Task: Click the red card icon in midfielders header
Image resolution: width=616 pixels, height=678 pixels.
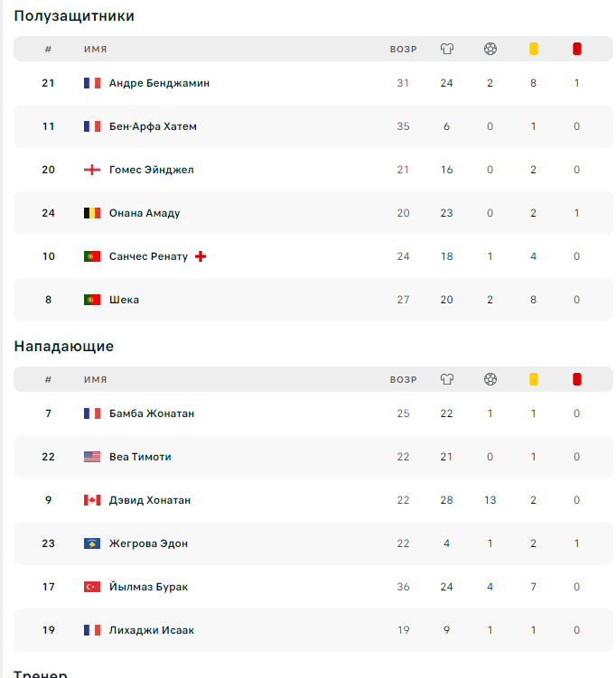Action: [577, 49]
